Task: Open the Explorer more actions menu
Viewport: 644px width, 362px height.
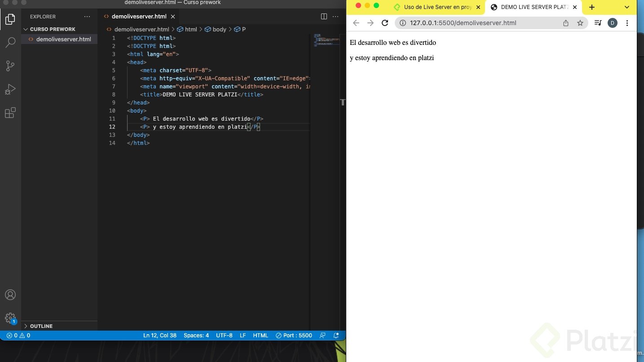Action: (x=87, y=17)
